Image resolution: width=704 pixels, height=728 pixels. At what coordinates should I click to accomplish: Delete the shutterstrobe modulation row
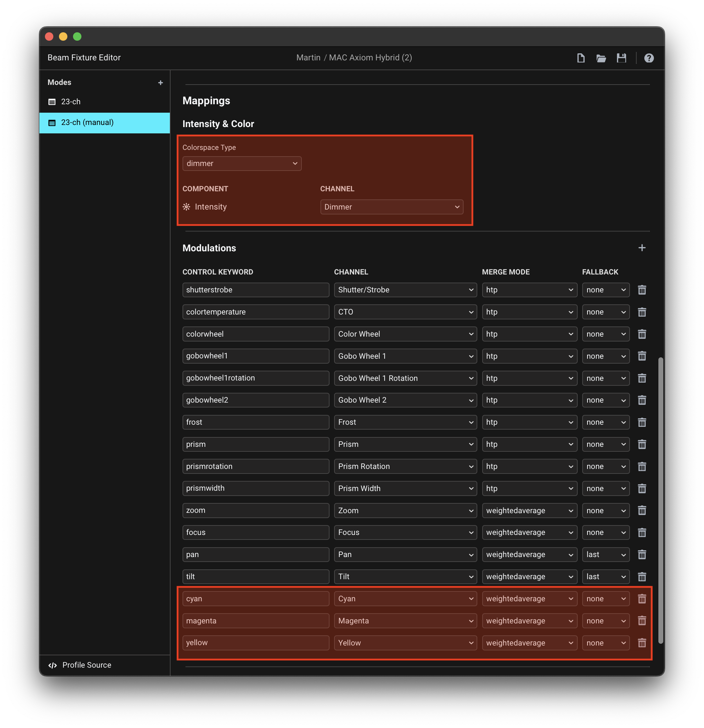point(642,290)
